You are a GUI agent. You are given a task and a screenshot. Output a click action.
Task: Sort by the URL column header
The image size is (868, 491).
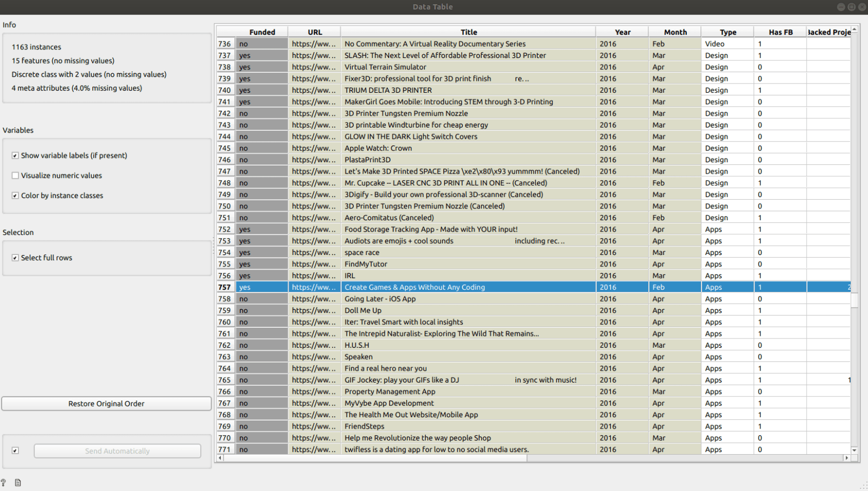coord(315,32)
